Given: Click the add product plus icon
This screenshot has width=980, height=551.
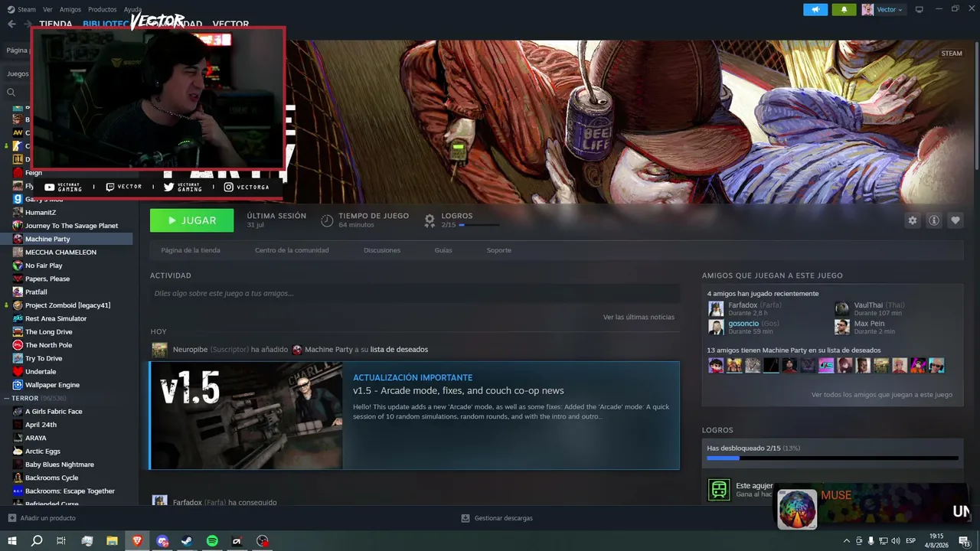Looking at the screenshot, I should [x=11, y=518].
